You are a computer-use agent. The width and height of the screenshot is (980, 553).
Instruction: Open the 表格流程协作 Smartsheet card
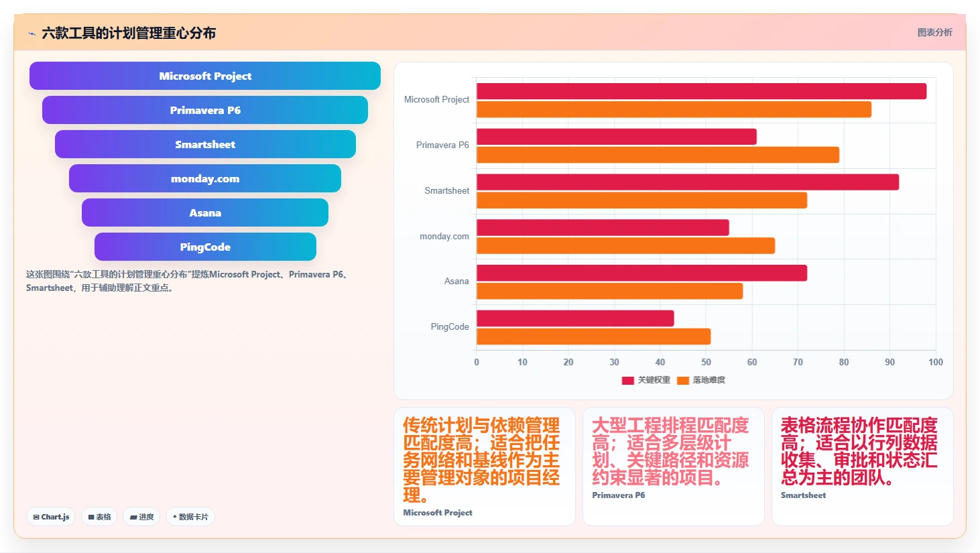pyautogui.click(x=863, y=467)
